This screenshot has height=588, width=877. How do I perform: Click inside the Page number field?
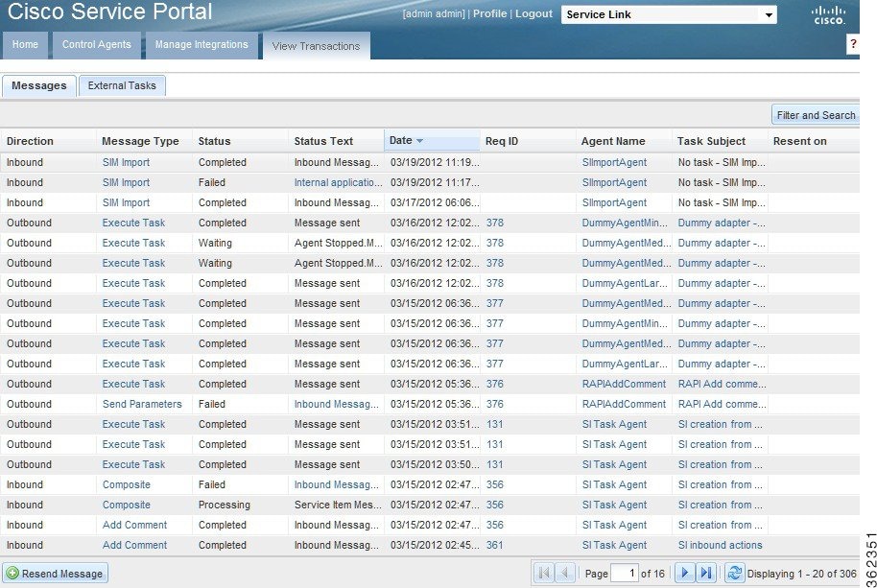pos(626,574)
